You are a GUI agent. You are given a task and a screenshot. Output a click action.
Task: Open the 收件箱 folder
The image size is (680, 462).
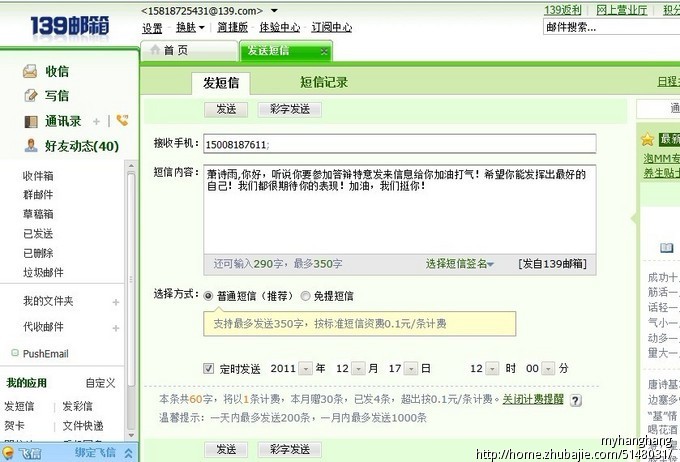(38, 176)
